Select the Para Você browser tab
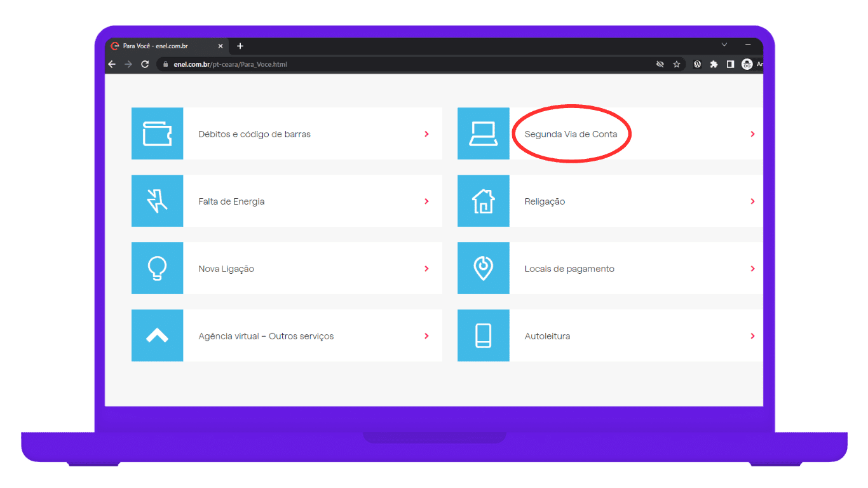This screenshot has height=488, width=868. click(x=162, y=46)
